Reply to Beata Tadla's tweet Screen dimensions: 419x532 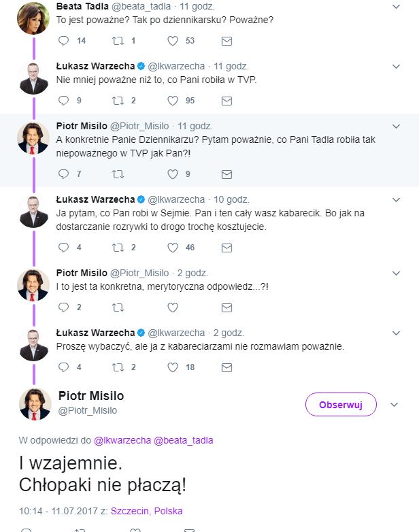click(x=64, y=41)
